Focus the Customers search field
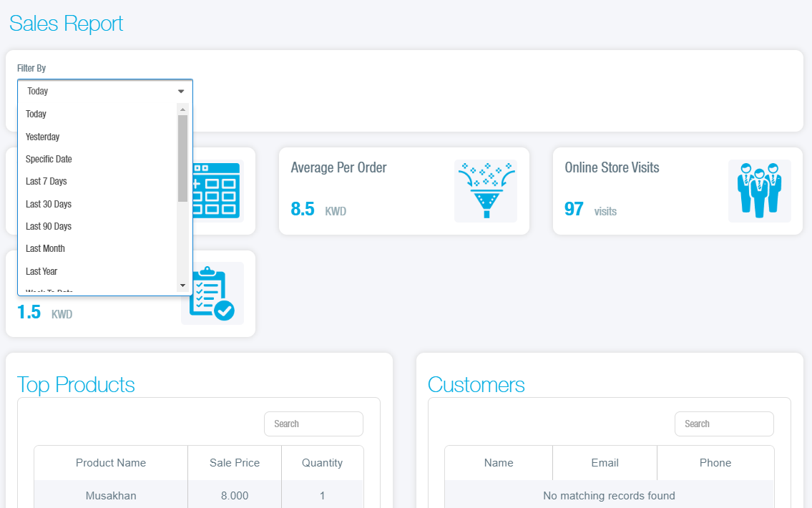The width and height of the screenshot is (812, 508). click(x=724, y=424)
